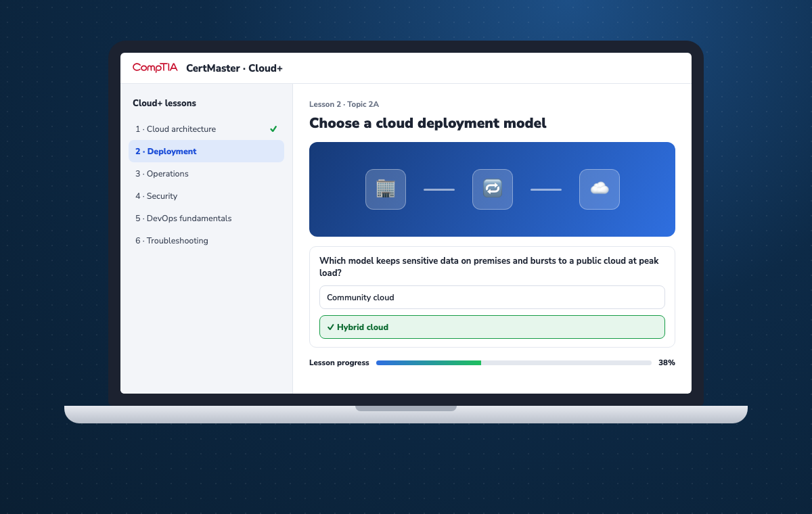Select the Hybrid cloud answer
The width and height of the screenshot is (812, 514).
[x=492, y=327]
